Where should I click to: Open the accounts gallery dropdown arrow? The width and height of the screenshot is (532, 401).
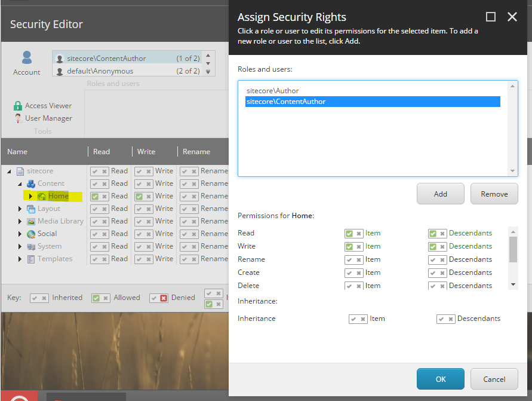point(208,72)
